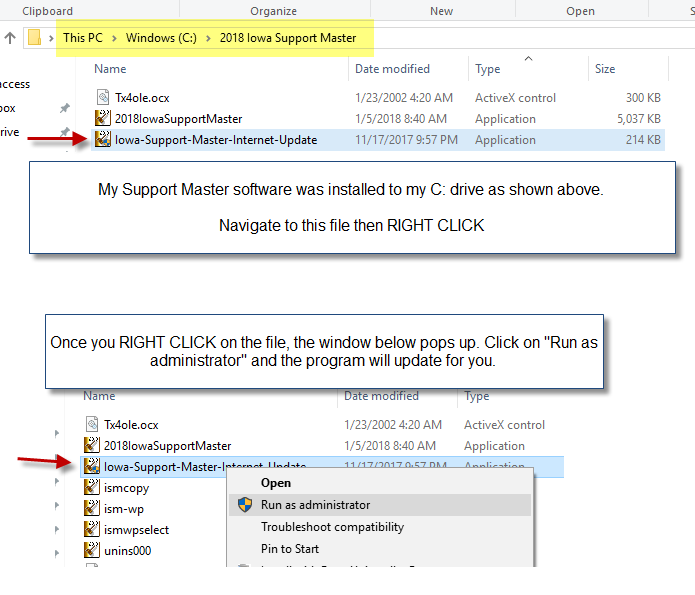Click the sort arrow above the Type column

coord(528,59)
